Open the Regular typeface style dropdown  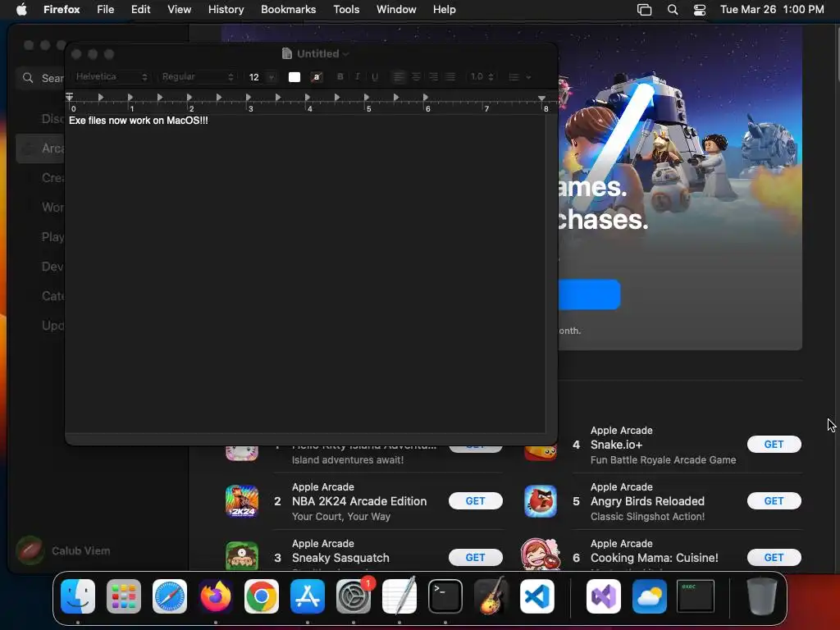(x=197, y=77)
